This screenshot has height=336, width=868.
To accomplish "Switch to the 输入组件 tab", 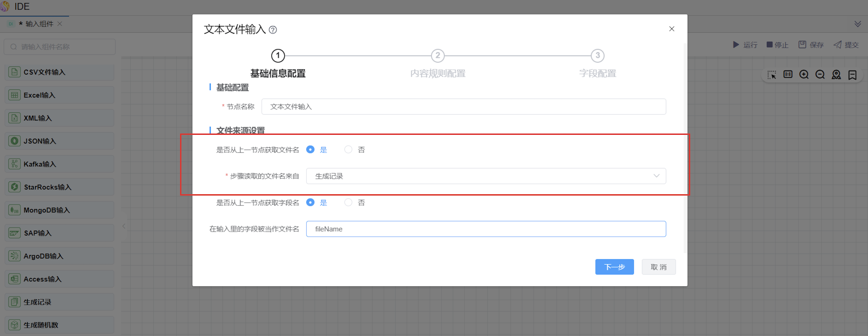I will tap(39, 24).
